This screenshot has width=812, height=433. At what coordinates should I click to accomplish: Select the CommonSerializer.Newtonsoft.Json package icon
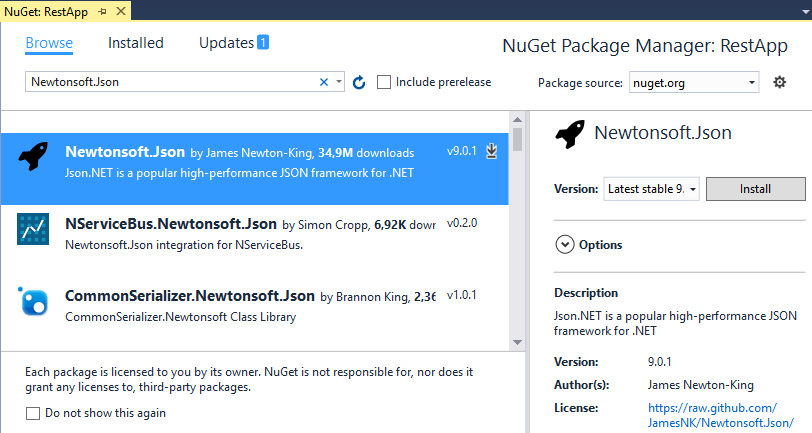click(33, 301)
